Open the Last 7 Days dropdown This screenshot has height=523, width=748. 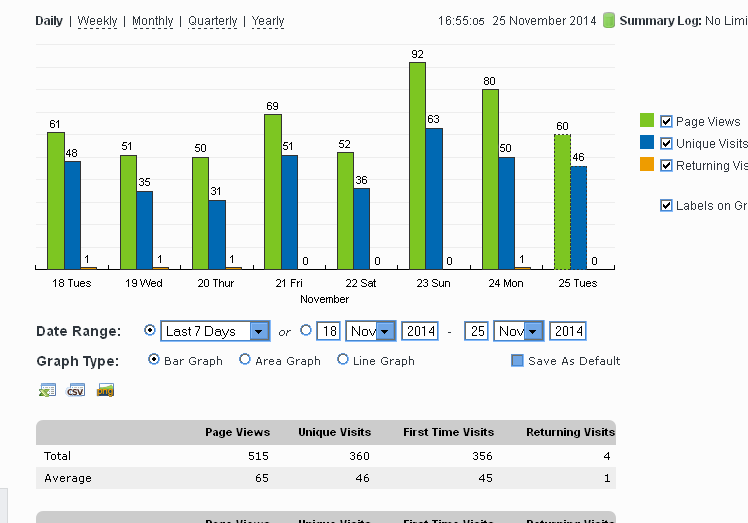pyautogui.click(x=216, y=331)
